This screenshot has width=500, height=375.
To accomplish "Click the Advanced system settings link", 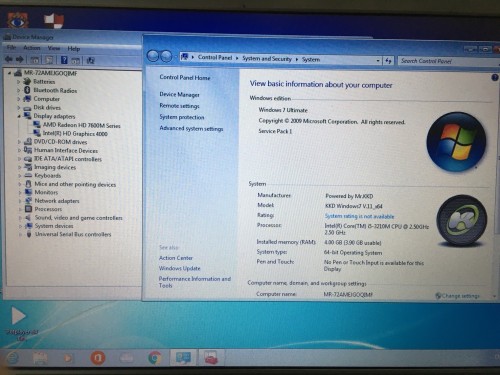I will point(191,128).
